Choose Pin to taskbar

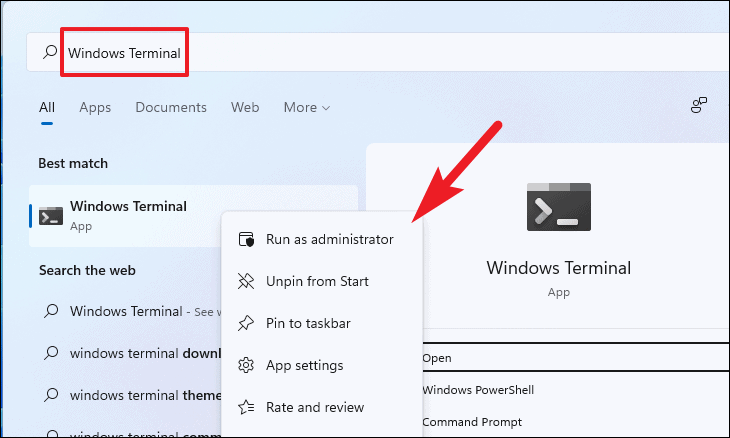[x=322, y=323]
